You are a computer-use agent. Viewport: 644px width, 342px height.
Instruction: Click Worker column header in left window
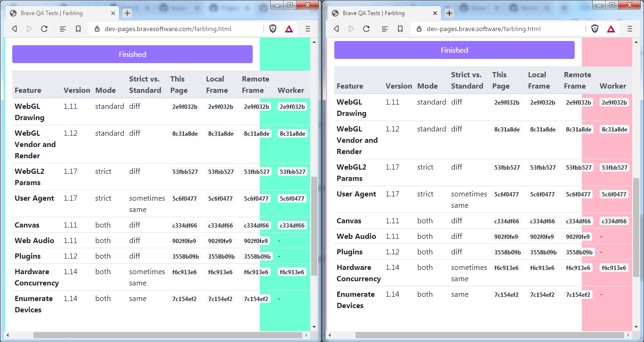[291, 90]
